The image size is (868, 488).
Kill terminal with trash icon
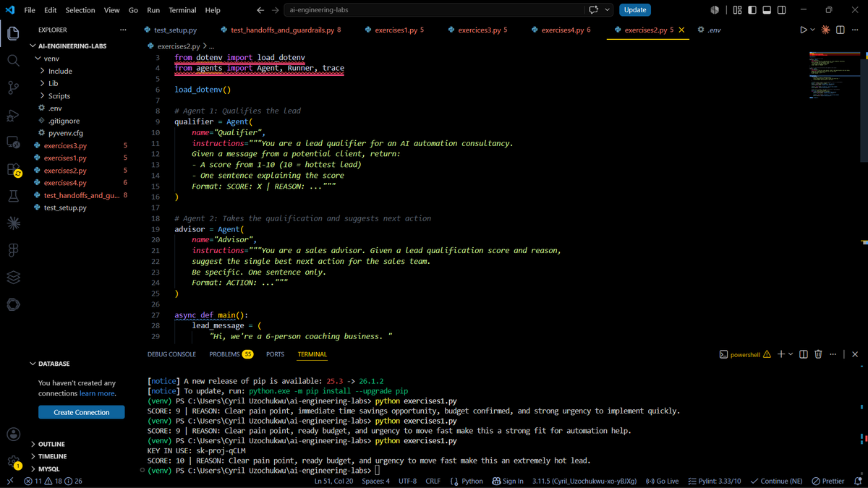click(818, 354)
